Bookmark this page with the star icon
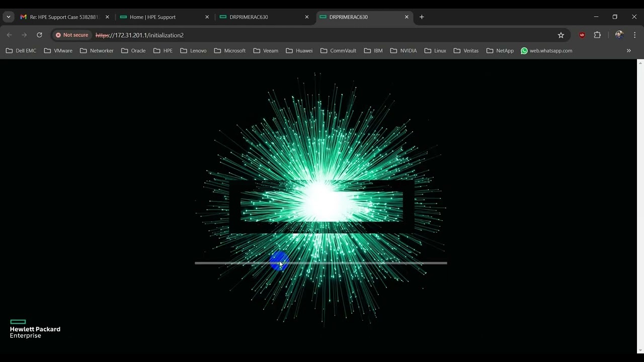The image size is (644, 362). [x=561, y=35]
